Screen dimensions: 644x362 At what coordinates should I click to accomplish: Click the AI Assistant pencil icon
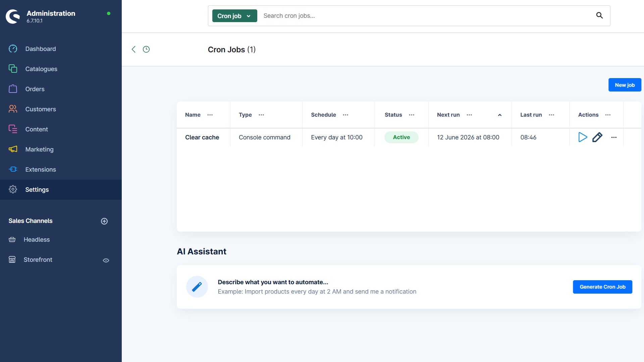point(197,287)
